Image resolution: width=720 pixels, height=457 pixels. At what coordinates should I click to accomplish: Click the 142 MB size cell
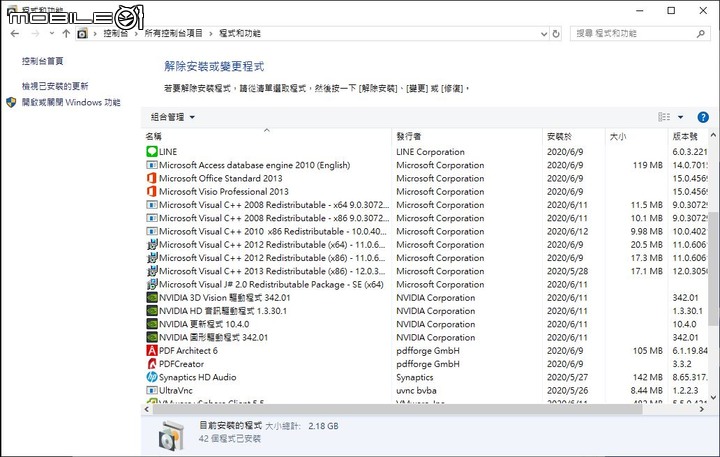[x=647, y=377]
